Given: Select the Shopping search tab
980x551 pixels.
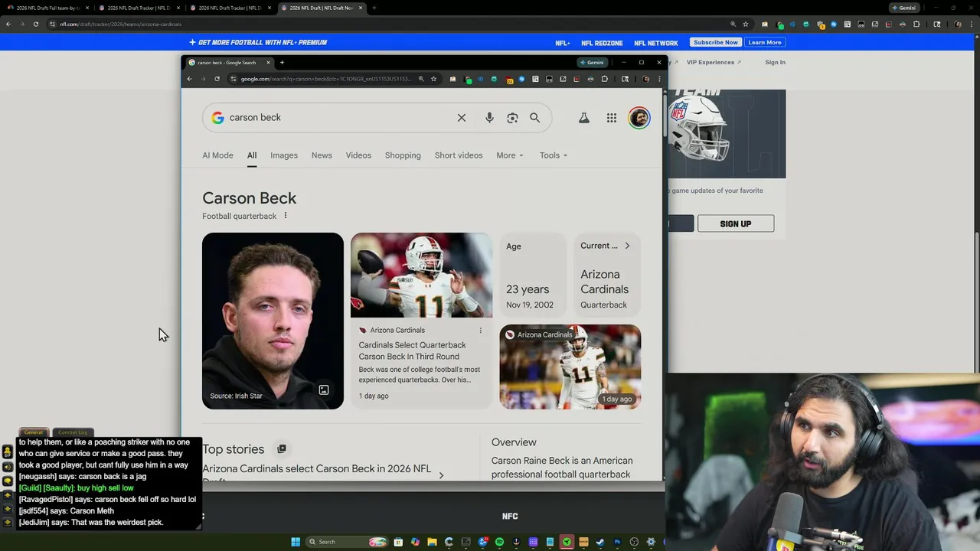Looking at the screenshot, I should tap(403, 155).
